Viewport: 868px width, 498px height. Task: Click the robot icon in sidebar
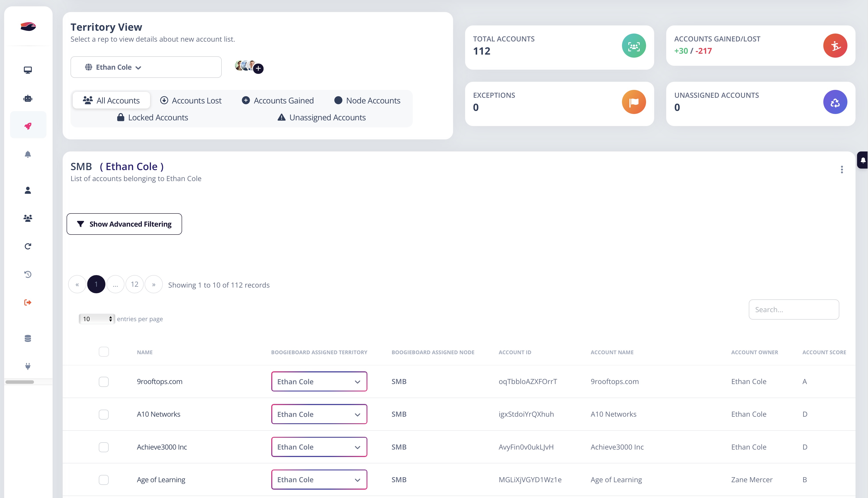[x=28, y=98]
